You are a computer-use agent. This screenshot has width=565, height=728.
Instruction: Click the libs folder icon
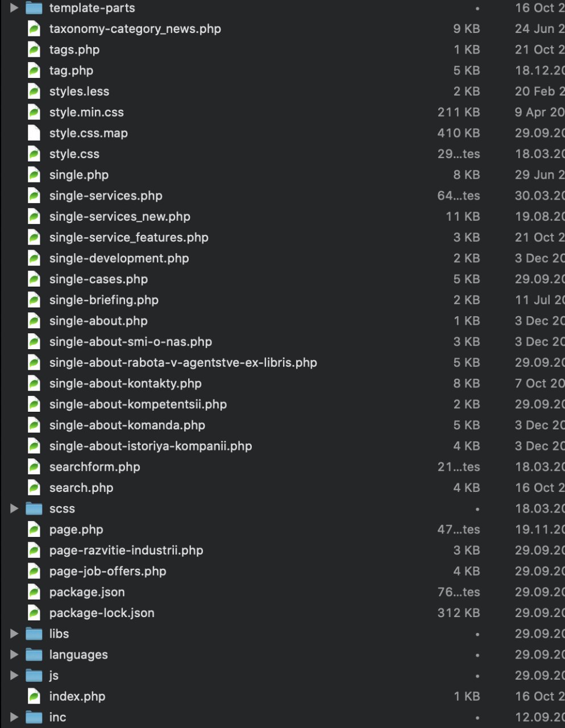point(34,634)
